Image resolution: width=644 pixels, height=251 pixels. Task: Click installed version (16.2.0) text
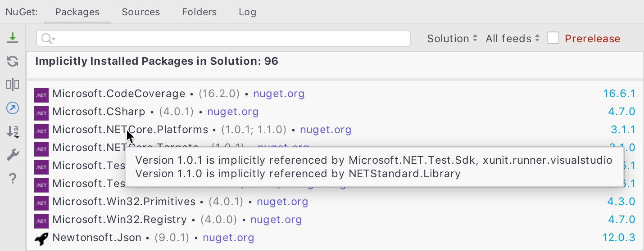point(219,94)
